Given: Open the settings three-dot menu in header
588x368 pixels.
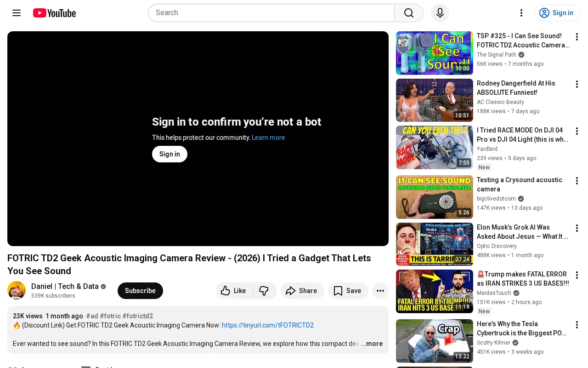Looking at the screenshot, I should click(521, 13).
